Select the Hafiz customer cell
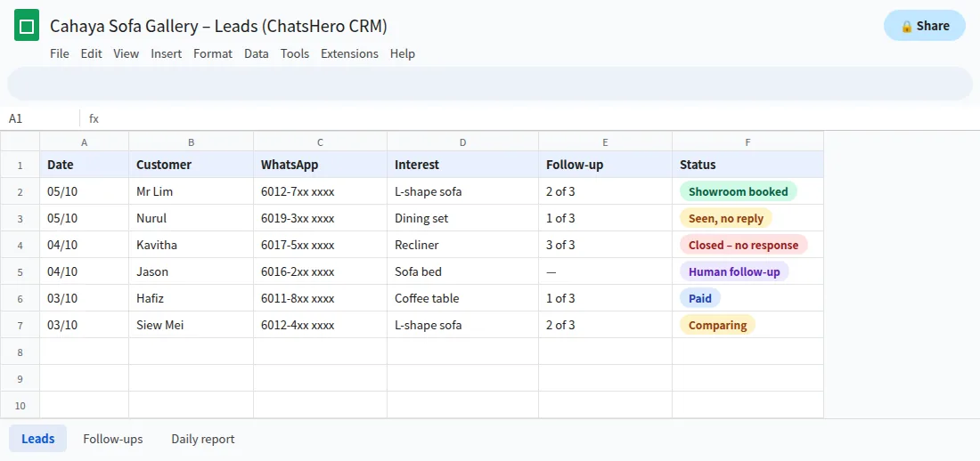This screenshot has width=980, height=461. click(192, 298)
